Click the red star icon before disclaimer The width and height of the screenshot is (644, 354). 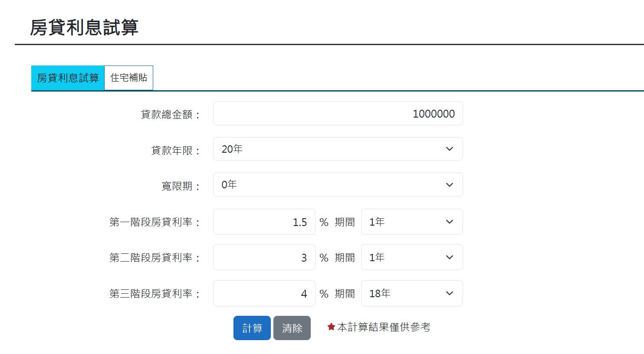click(331, 327)
